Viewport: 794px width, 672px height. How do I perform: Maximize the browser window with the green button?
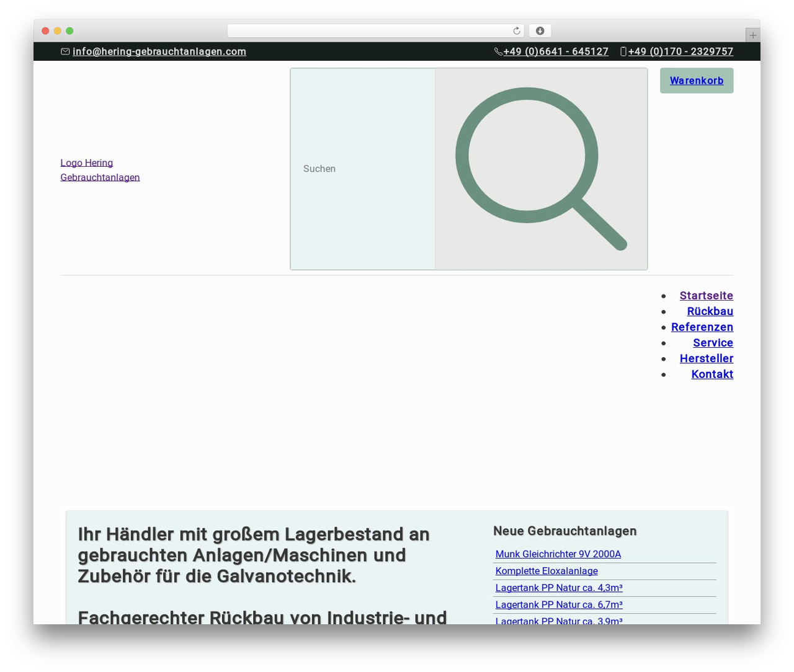tap(69, 31)
